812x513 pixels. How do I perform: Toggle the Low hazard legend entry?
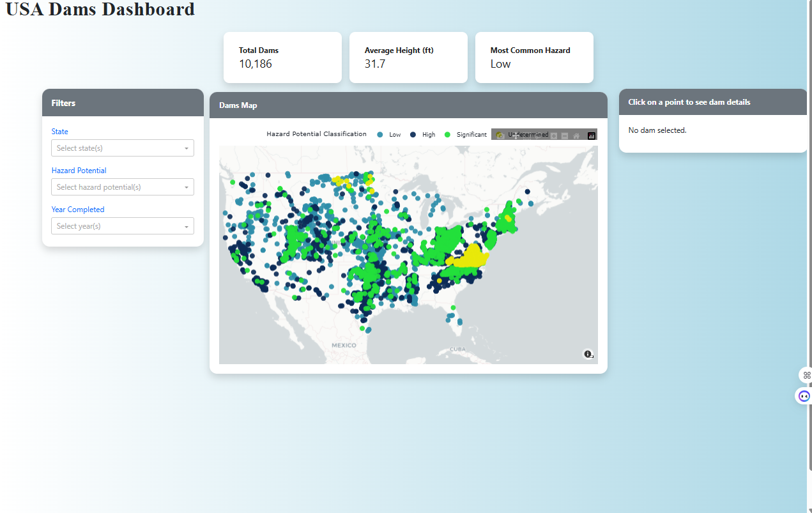pos(389,135)
